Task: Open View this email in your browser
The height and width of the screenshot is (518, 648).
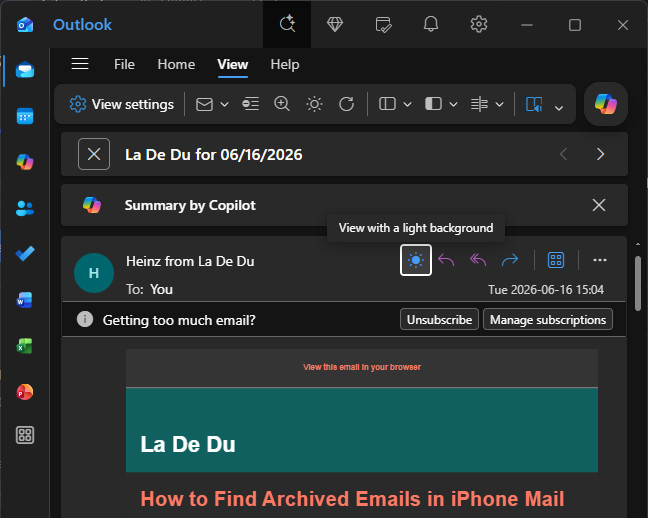Action: (362, 367)
